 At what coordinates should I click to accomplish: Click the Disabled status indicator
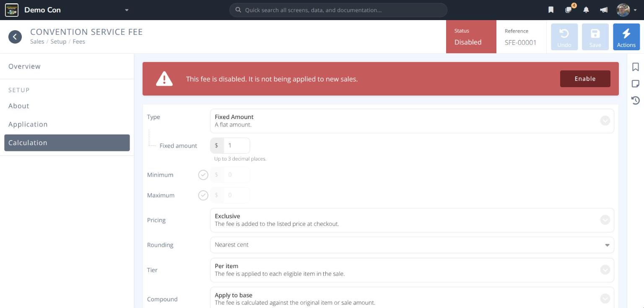tap(471, 37)
